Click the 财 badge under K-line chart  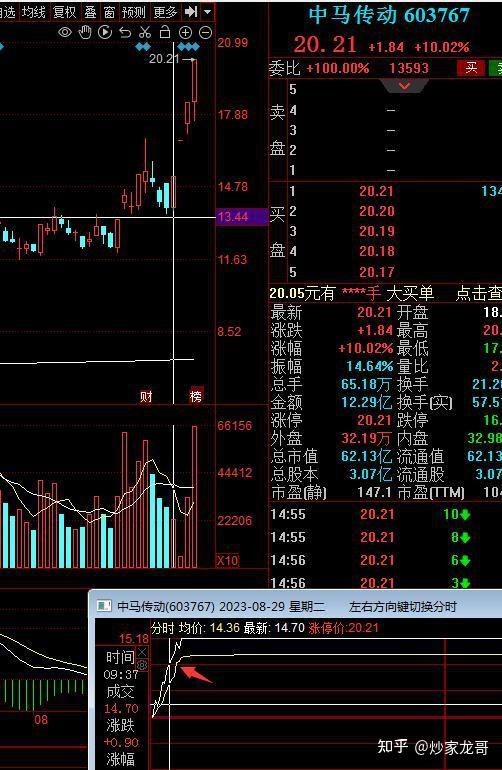click(x=146, y=396)
